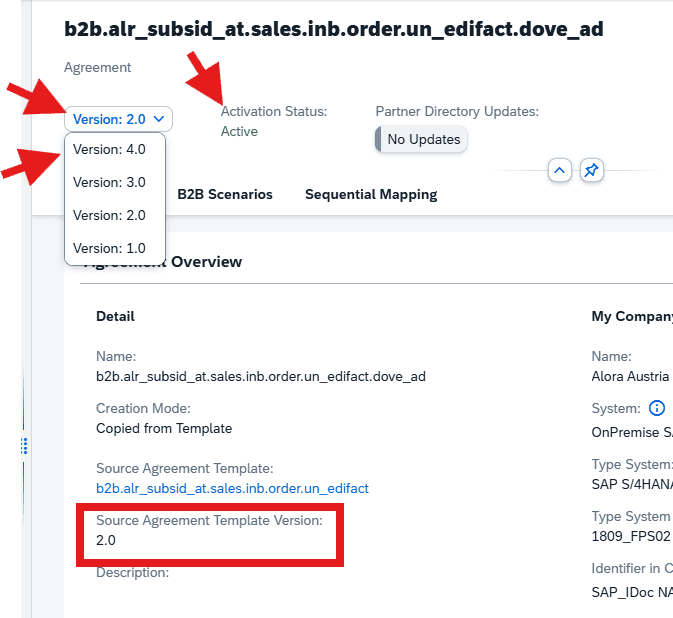Viewport: 673px width, 618px height.
Task: Choose Version: 2.0 list entry
Action: [115, 215]
